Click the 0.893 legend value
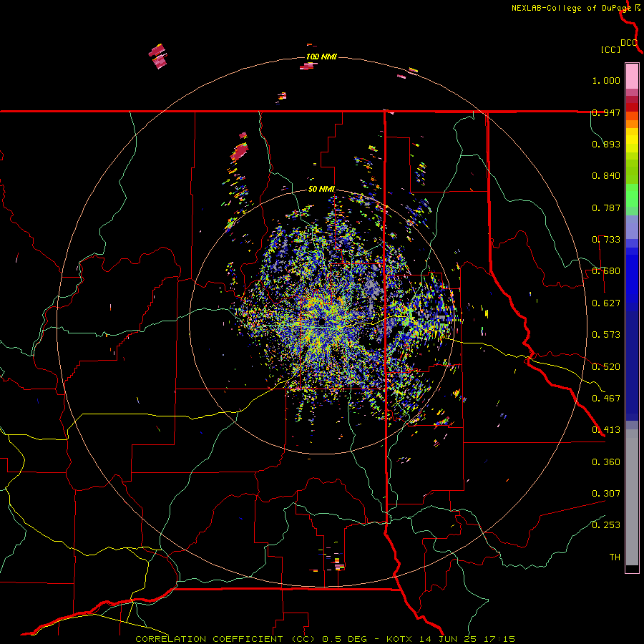This screenshot has width=644, height=644. click(606, 144)
